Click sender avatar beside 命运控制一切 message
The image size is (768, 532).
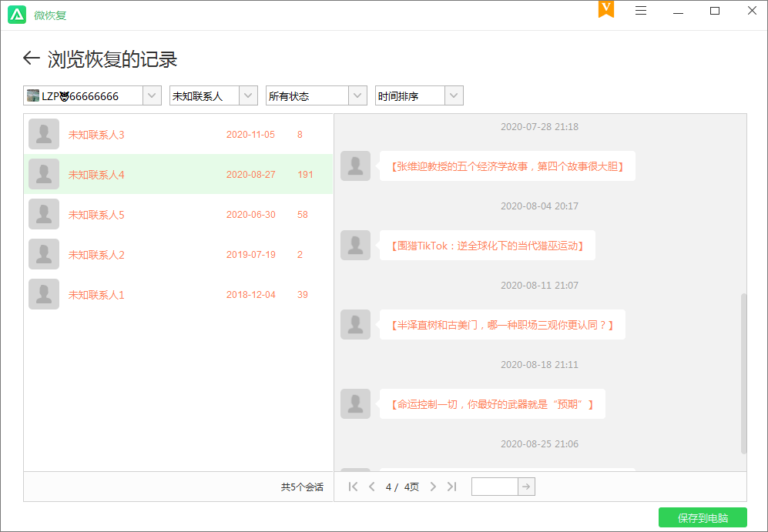pyautogui.click(x=356, y=403)
